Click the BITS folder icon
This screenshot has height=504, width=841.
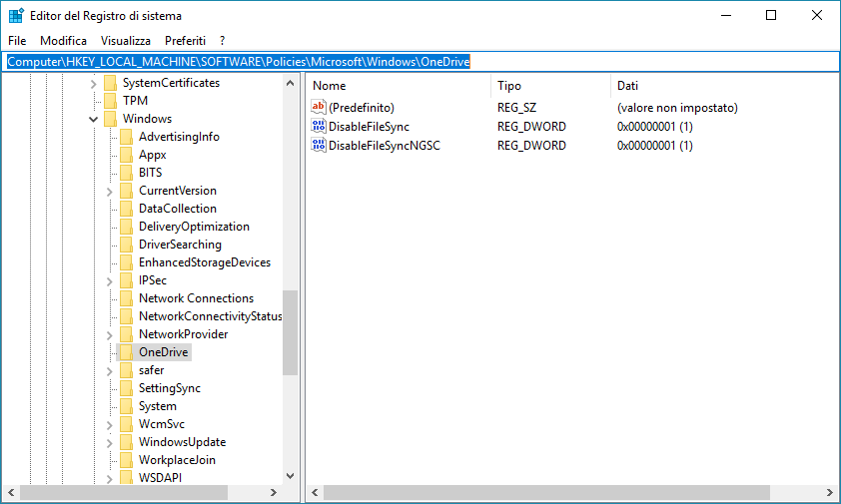(127, 173)
